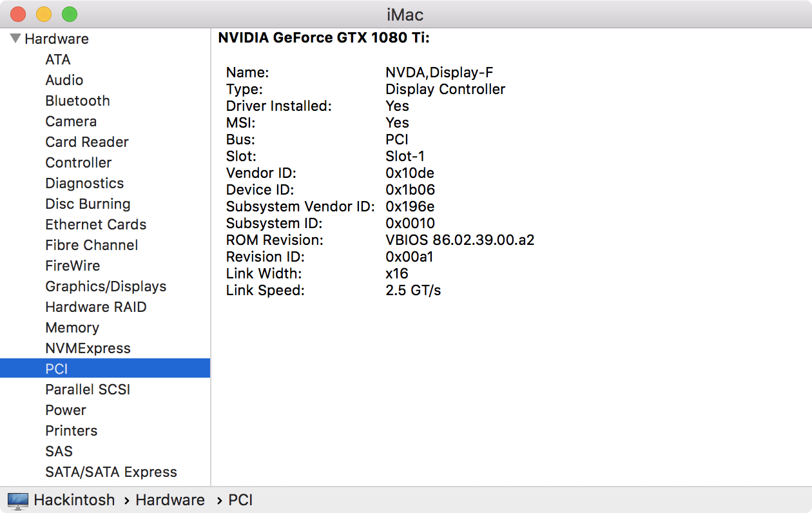Click the Link Speed value 2.5 GT/s
Viewport: 812px width, 513px height.
tap(413, 290)
